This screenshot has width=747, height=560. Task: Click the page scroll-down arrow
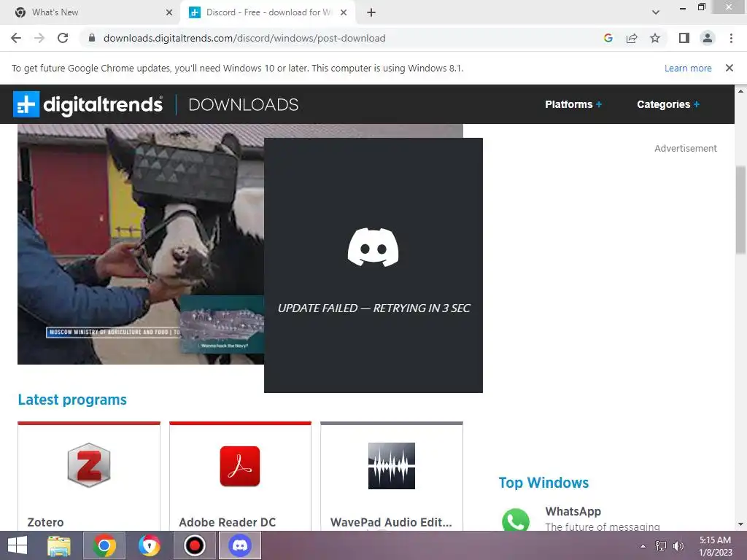tap(740, 524)
